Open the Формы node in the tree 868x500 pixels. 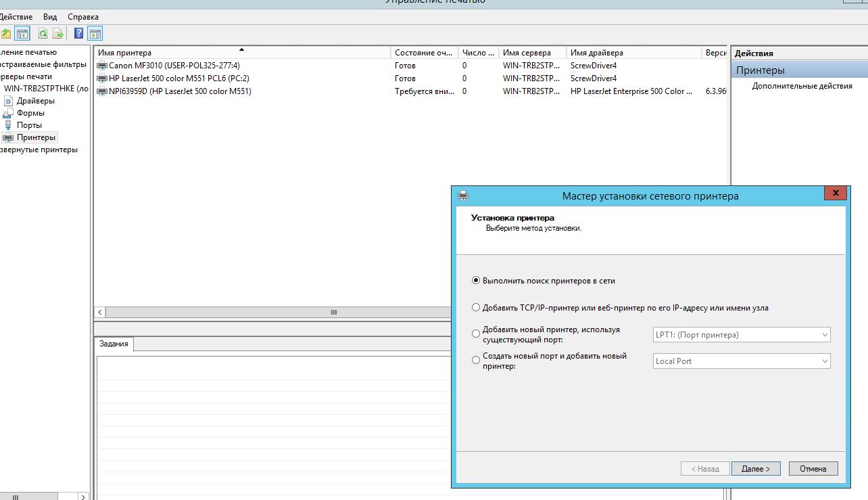(30, 113)
